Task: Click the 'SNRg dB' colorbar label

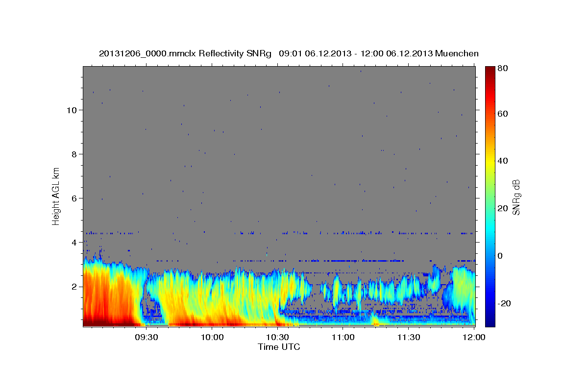Action: point(515,197)
